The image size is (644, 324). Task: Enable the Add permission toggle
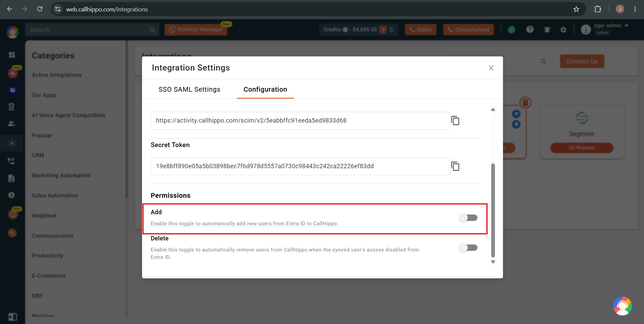(x=468, y=218)
